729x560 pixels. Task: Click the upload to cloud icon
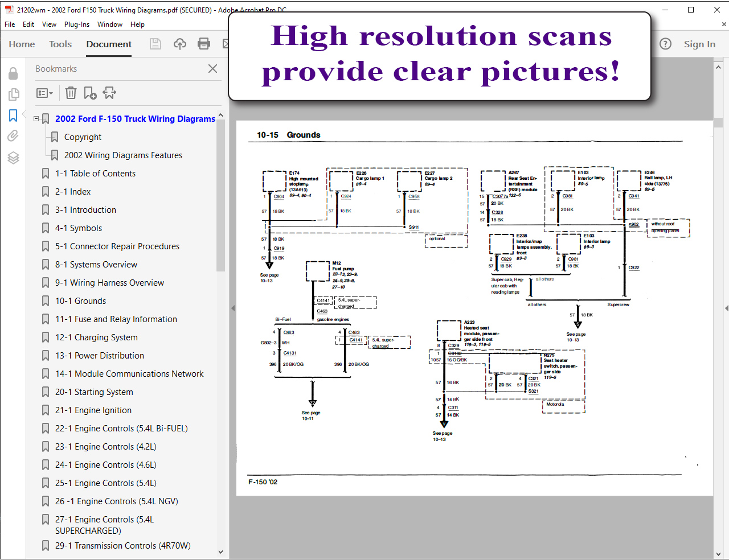tap(180, 44)
